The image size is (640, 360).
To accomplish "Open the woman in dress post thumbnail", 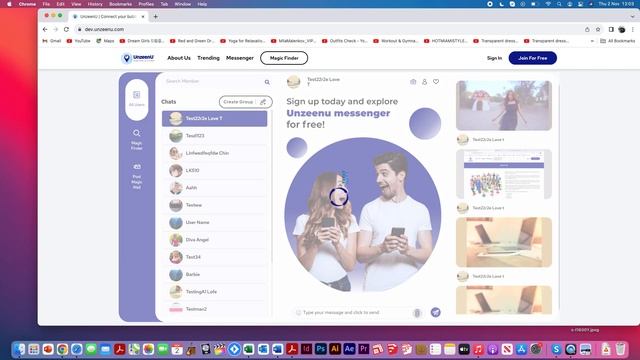I will coord(504,105).
